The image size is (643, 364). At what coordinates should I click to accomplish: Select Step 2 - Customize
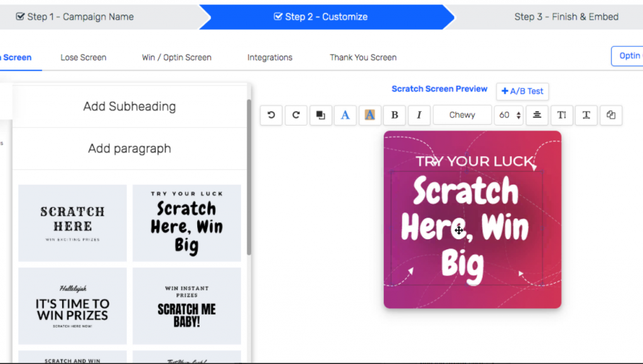pos(321,17)
